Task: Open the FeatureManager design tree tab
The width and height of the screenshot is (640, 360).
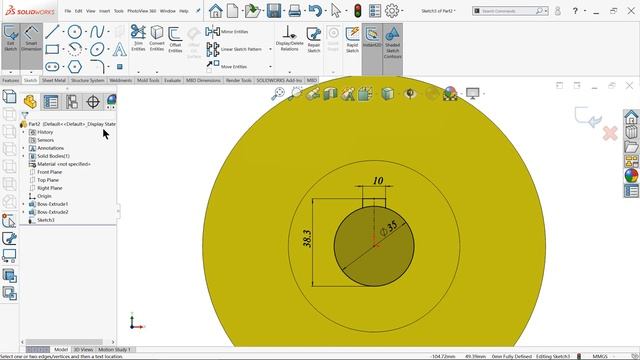Action: (x=30, y=102)
